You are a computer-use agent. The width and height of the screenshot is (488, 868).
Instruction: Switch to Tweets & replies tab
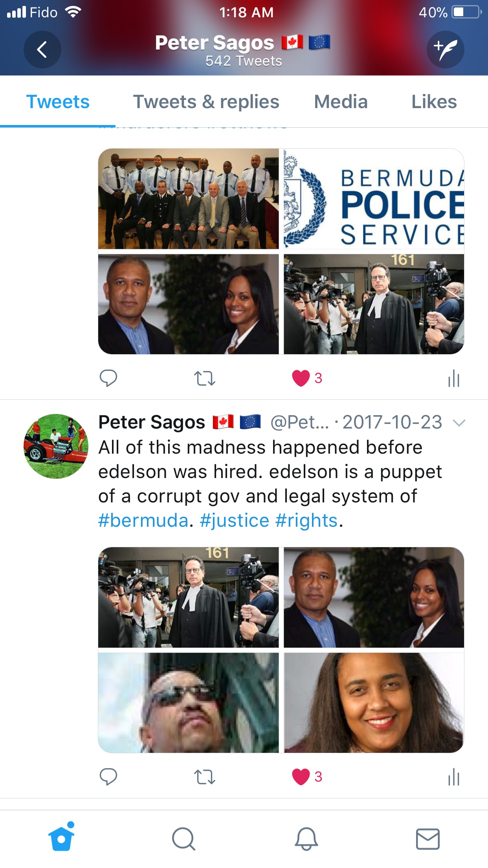point(206,102)
